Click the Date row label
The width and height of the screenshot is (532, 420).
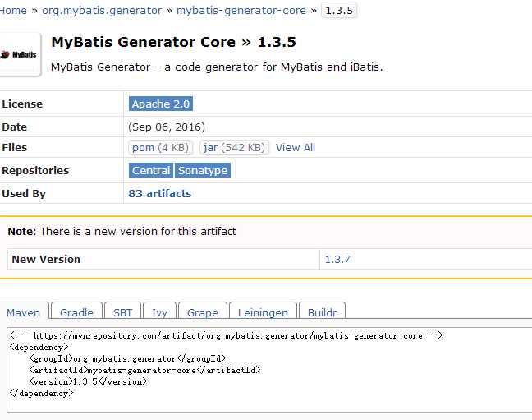[x=14, y=127]
